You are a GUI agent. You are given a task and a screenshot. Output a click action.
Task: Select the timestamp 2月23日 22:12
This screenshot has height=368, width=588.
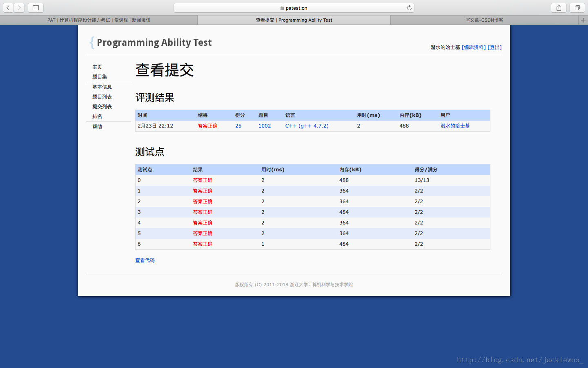click(156, 126)
